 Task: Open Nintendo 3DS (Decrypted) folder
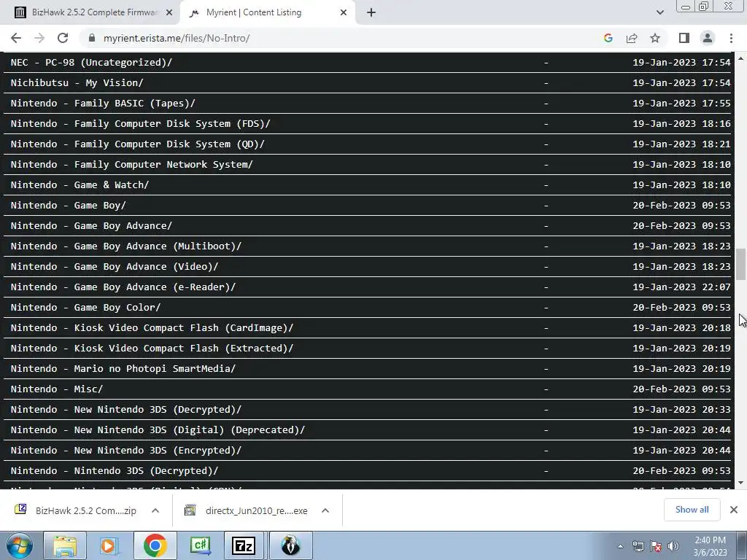115,471
